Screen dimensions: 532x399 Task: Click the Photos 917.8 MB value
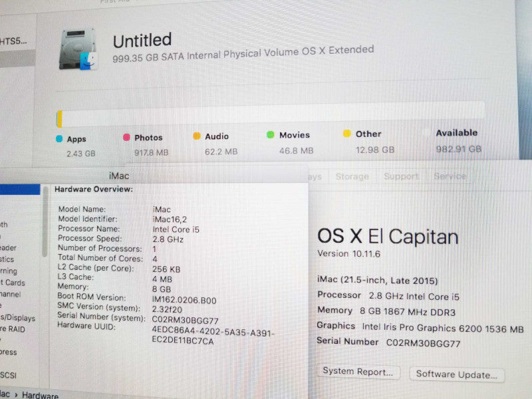tap(152, 152)
